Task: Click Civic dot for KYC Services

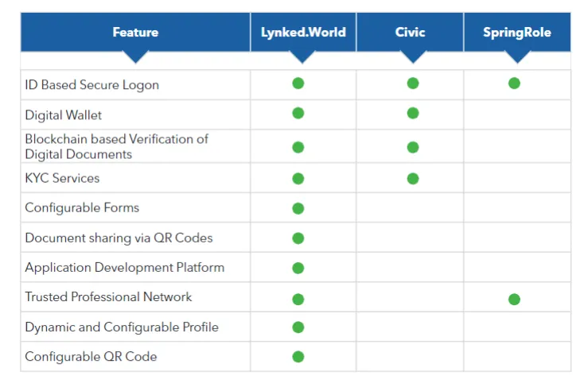Action: (x=413, y=179)
